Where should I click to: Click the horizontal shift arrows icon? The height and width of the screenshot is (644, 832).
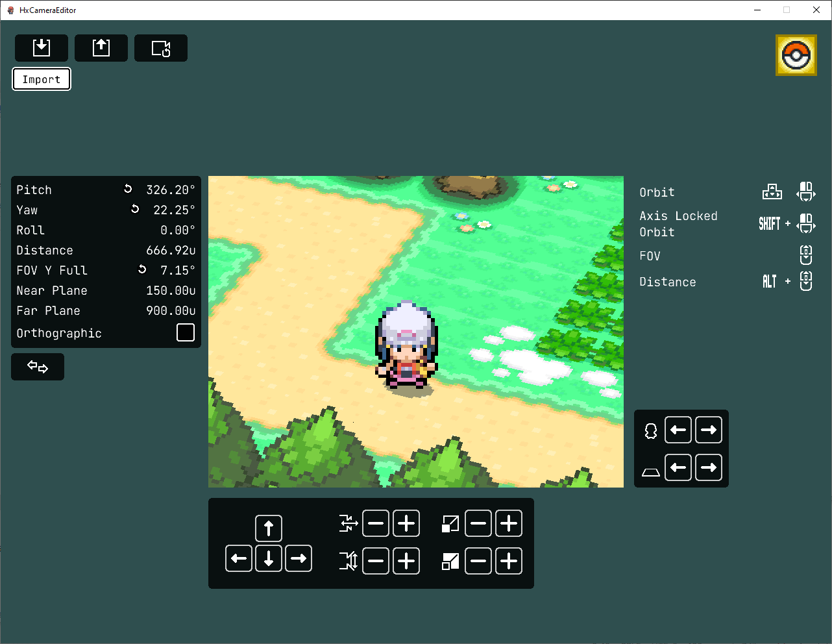pyautogui.click(x=349, y=523)
